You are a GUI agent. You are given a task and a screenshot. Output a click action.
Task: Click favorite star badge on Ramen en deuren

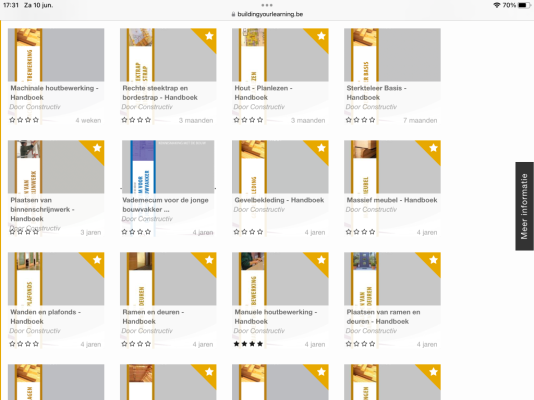pos(208,260)
